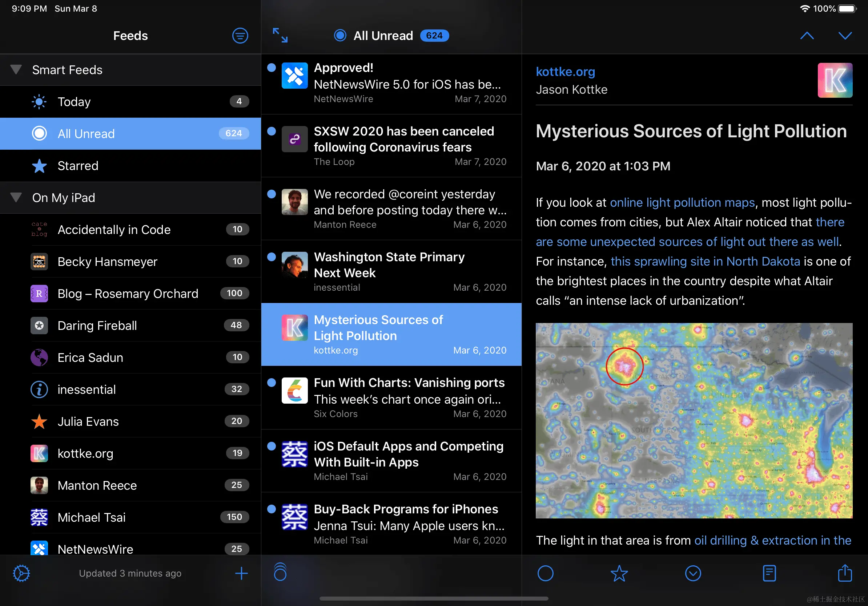Tap the battery indicator in status bar
Screen dimensions: 868x606
pos(847,8)
